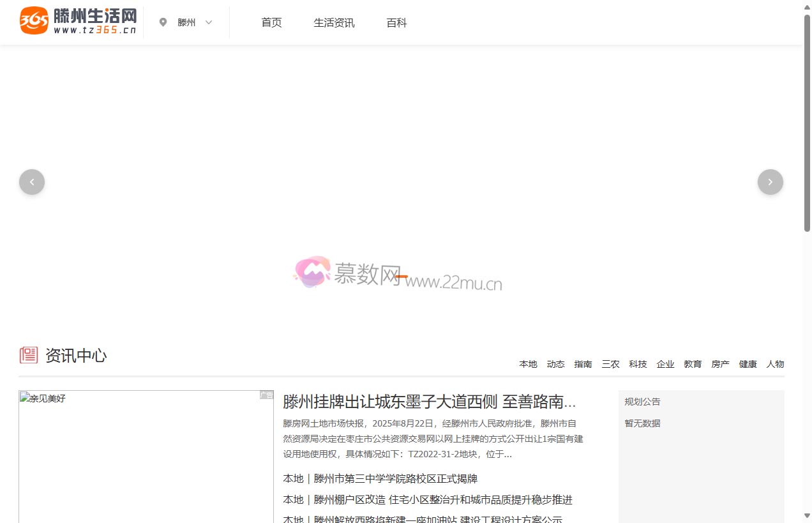Image resolution: width=812 pixels, height=523 pixels.
Task: Switch to the 房产 category
Action: [x=720, y=363]
